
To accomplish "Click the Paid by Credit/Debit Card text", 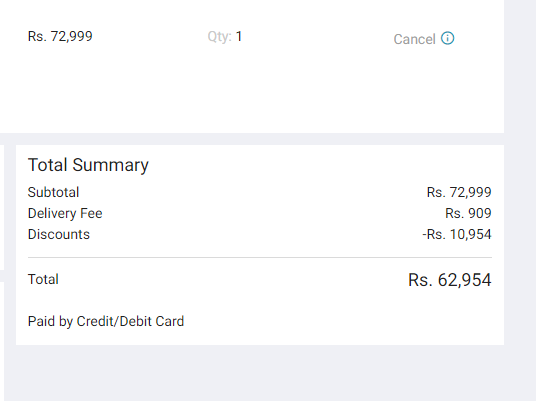I will tap(106, 322).
